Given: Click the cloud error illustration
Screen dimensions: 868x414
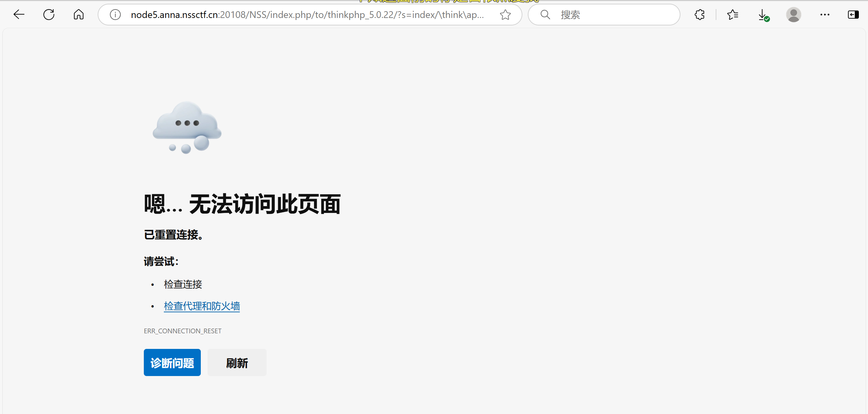Looking at the screenshot, I should [187, 127].
